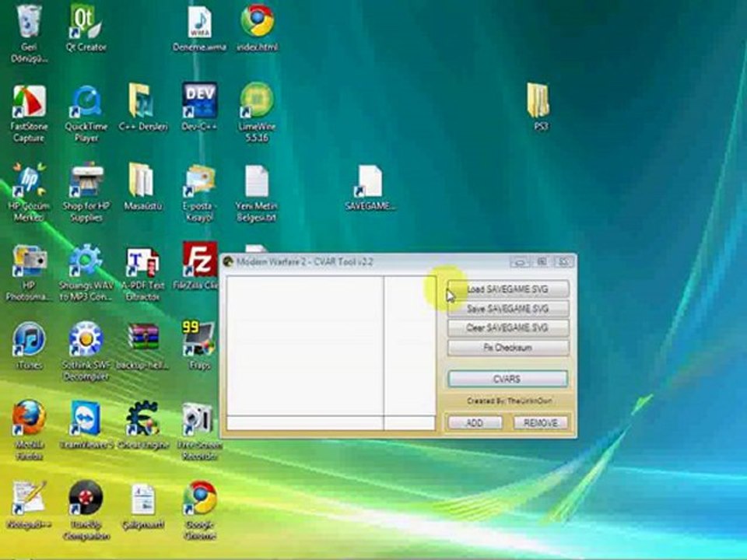
Task: Select the HP Photosmart shortcut
Action: click(29, 272)
